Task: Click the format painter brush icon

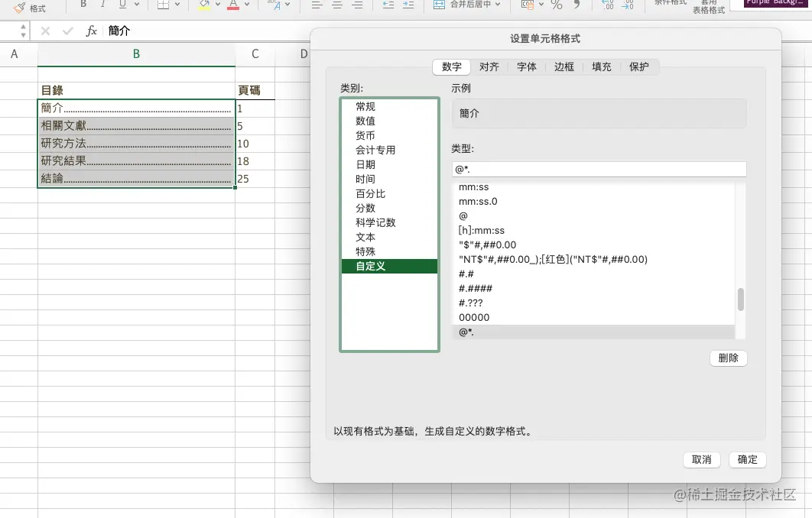Action: click(19, 8)
